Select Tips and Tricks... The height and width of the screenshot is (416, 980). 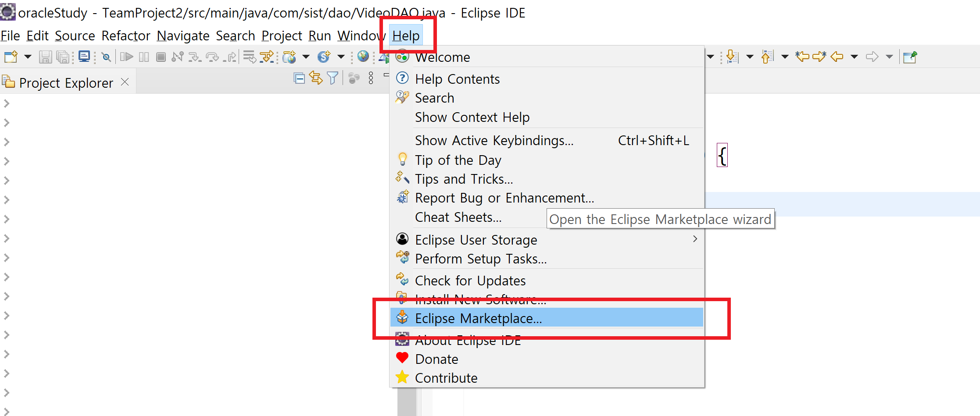coord(547,179)
